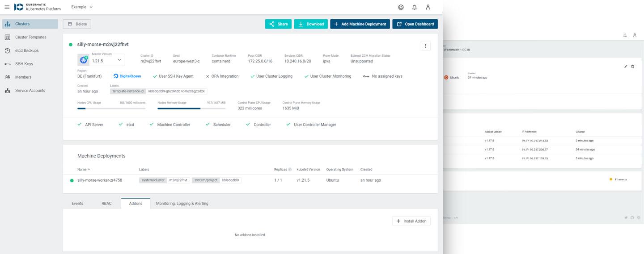Click the DigitalOcean provider logo
This screenshot has width=644, height=254.
pyautogui.click(x=127, y=76)
